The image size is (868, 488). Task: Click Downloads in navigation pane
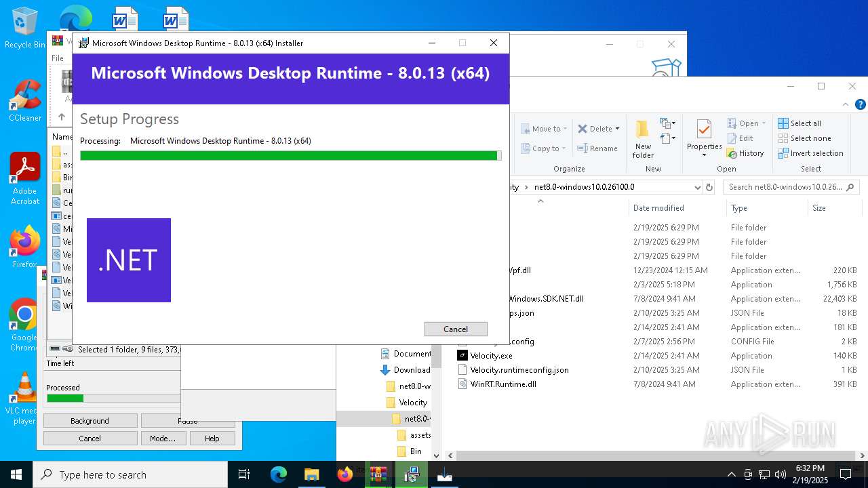coord(406,370)
